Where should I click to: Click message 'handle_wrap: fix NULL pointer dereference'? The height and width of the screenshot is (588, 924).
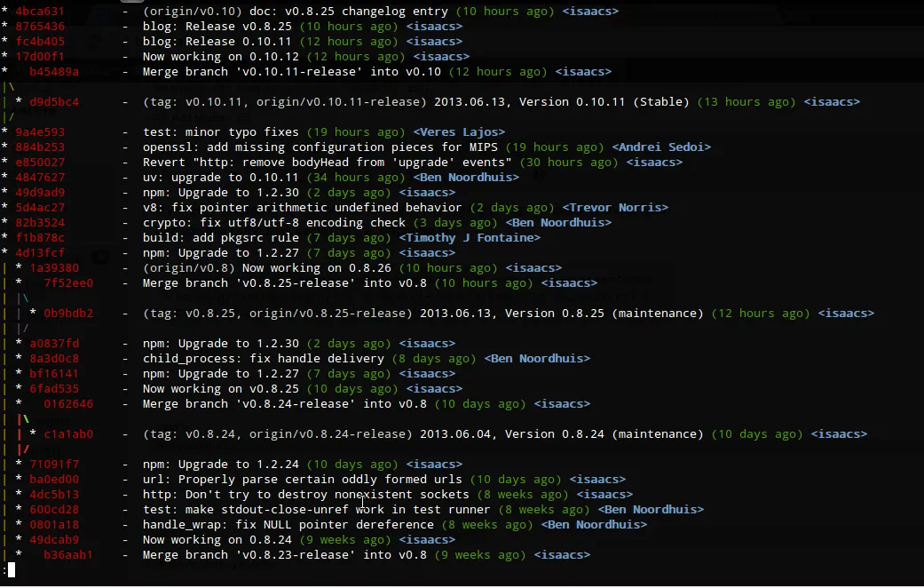tap(288, 525)
